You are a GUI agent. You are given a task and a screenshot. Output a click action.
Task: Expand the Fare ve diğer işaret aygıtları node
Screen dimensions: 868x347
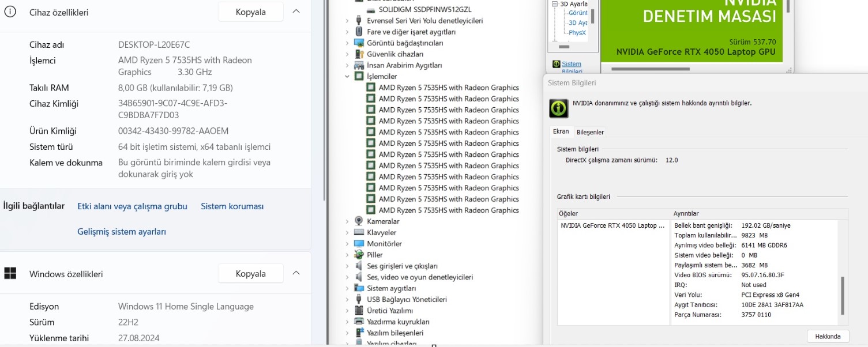347,32
